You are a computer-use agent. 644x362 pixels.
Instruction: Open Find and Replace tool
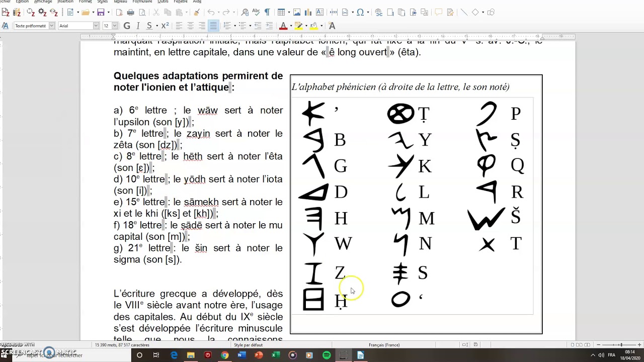[245, 12]
